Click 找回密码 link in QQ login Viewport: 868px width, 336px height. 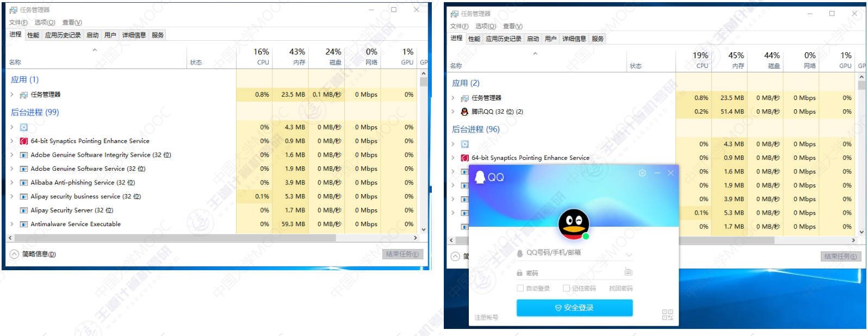pyautogui.click(x=621, y=288)
